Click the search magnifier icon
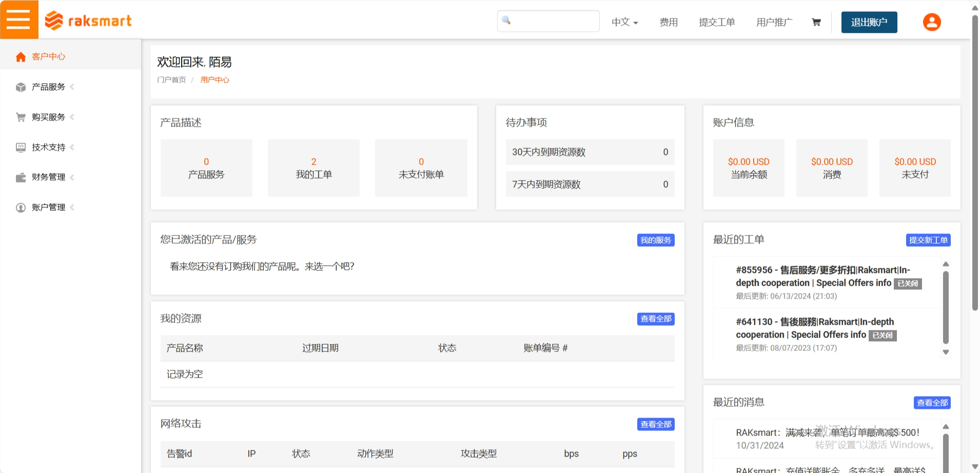 coord(506,21)
